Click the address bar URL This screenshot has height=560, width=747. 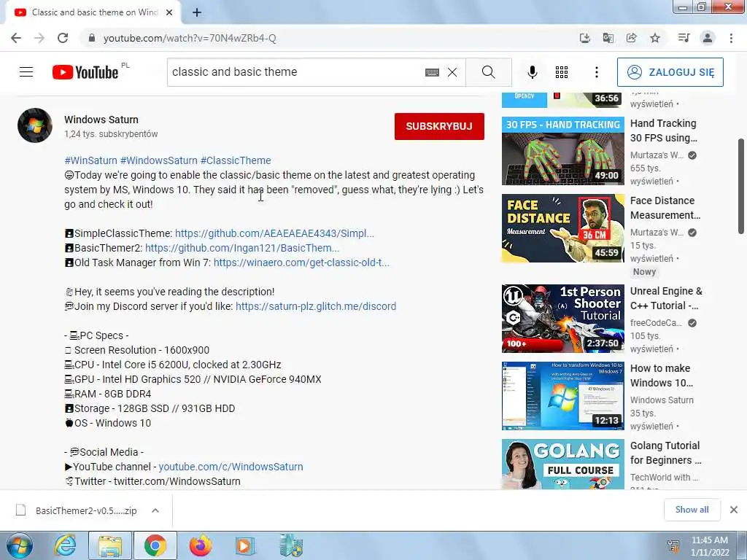pyautogui.click(x=190, y=38)
